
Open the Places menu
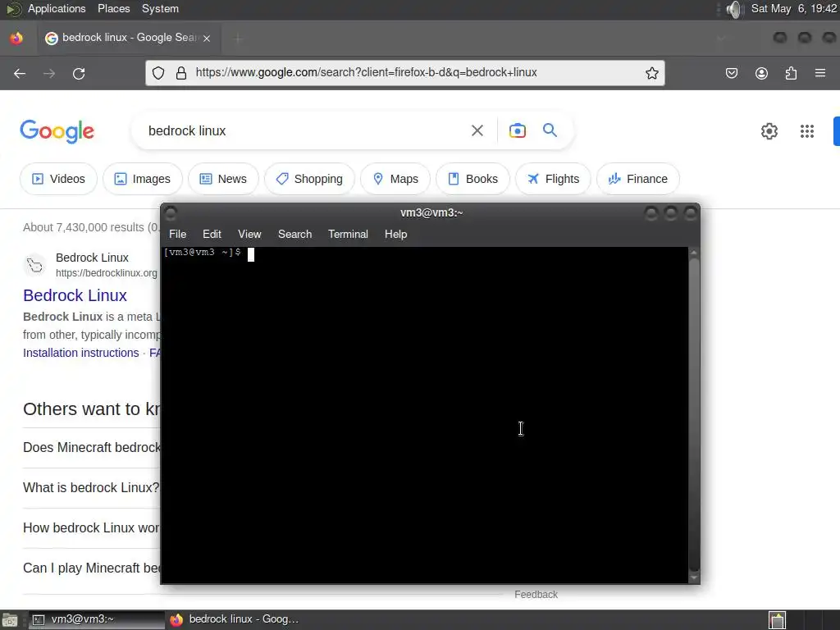[113, 8]
